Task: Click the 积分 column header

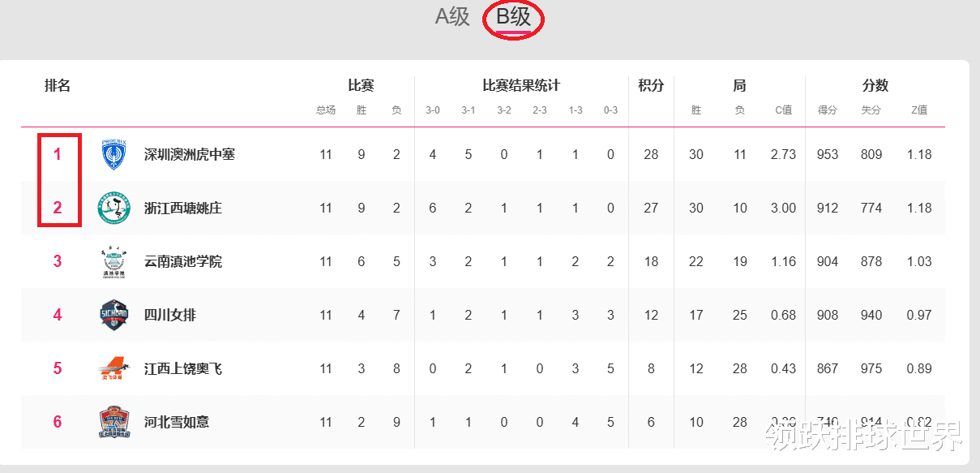Action: coord(651,85)
